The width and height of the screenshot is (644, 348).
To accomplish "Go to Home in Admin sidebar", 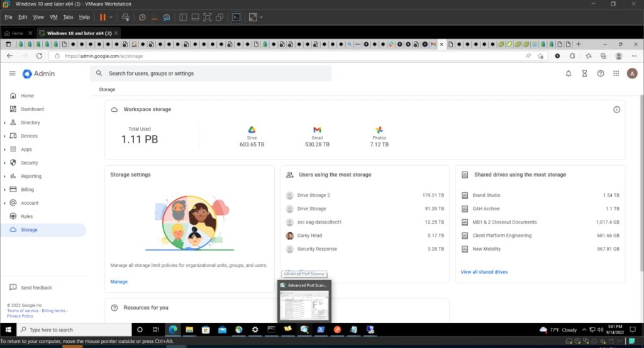I will pyautogui.click(x=27, y=95).
